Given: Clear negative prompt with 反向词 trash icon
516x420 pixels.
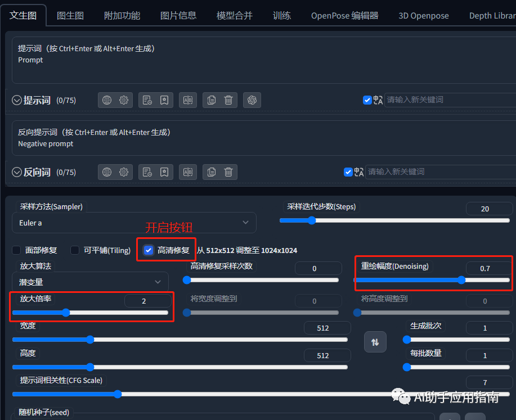Looking at the screenshot, I should 228,172.
